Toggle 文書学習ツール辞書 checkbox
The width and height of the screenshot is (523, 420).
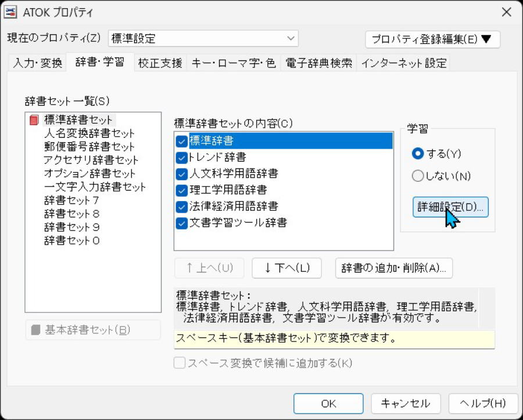coord(181,223)
